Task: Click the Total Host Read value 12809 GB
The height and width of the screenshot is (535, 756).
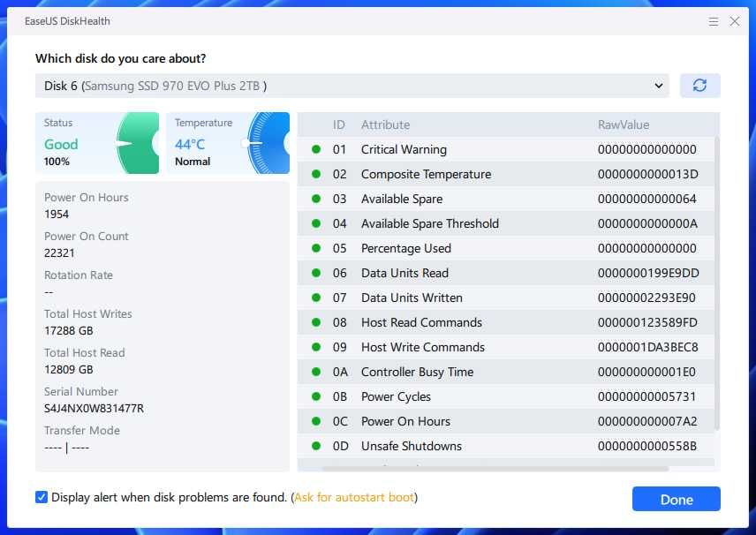Action: [x=69, y=370]
